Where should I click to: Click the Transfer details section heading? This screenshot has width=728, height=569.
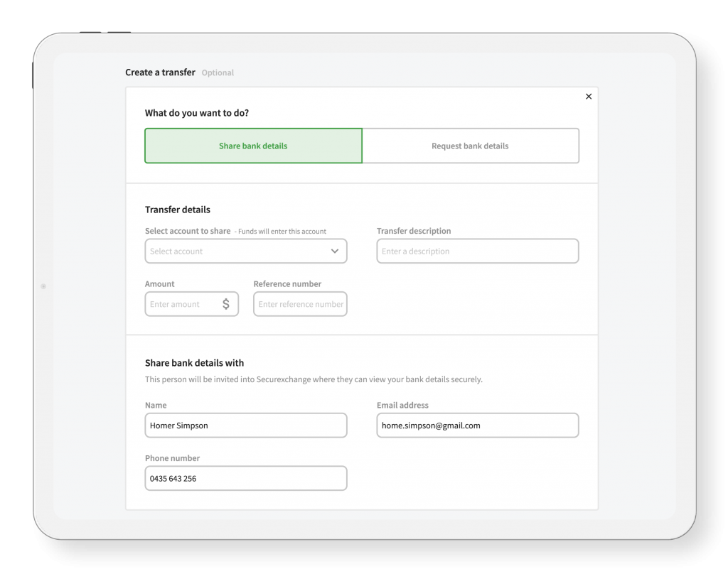pyautogui.click(x=178, y=210)
